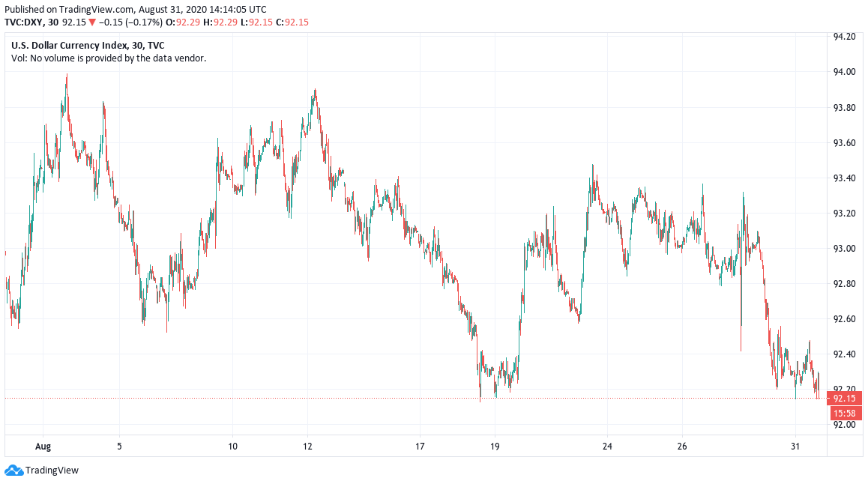Click the close value C:92.15
The height and width of the screenshot is (484, 868).
coord(292,22)
